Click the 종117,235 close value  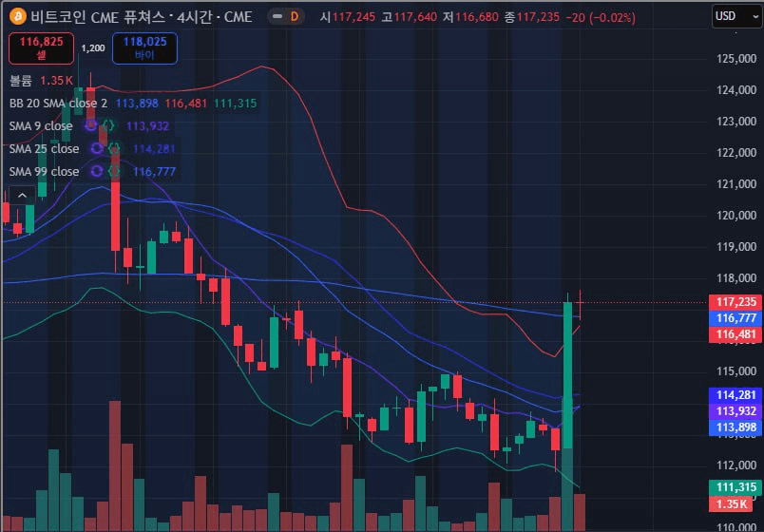click(x=532, y=17)
